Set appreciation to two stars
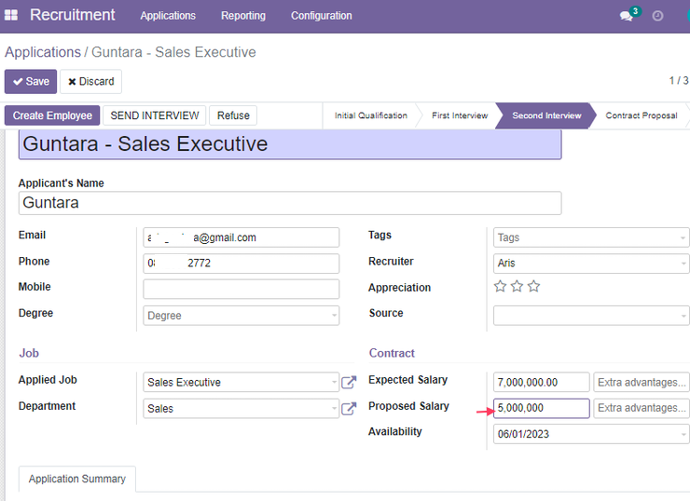 (517, 287)
